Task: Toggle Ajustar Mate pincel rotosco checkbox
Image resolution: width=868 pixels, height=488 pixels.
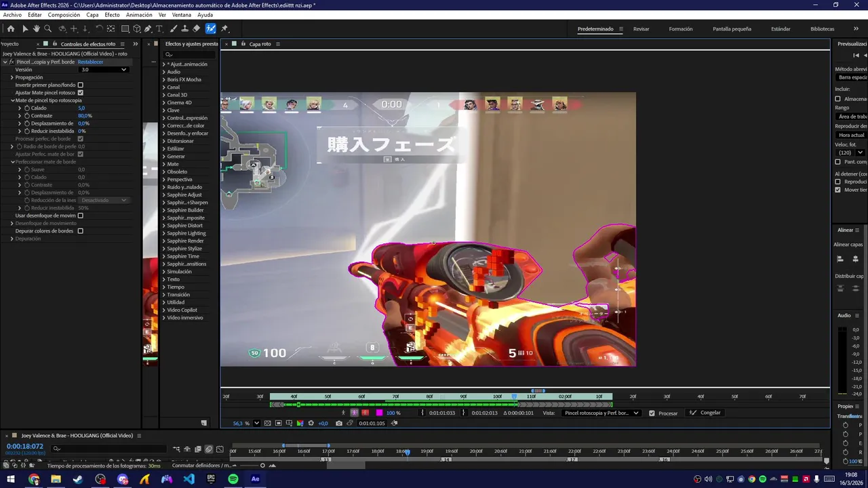Action: tap(80, 92)
